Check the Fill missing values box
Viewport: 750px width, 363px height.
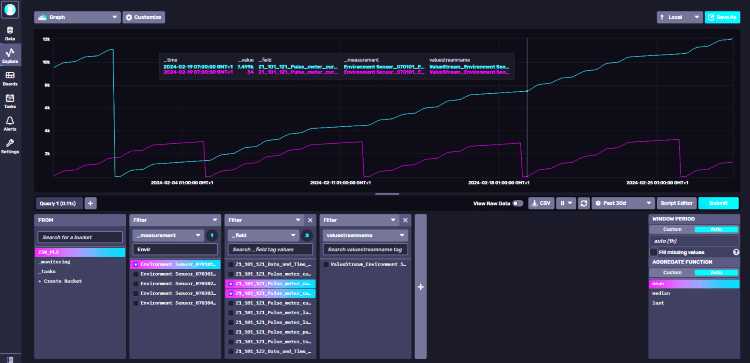653,252
